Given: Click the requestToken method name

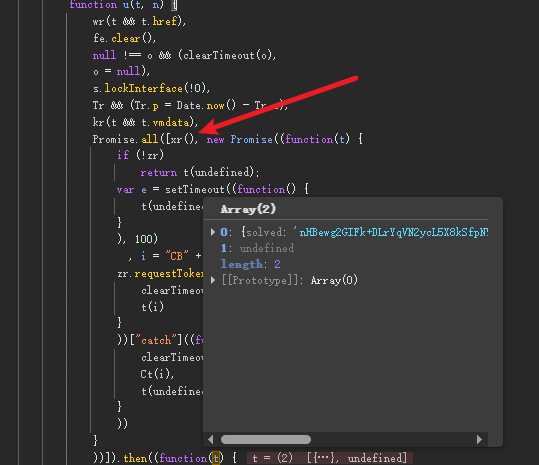Looking at the screenshot, I should pyautogui.click(x=169, y=274).
